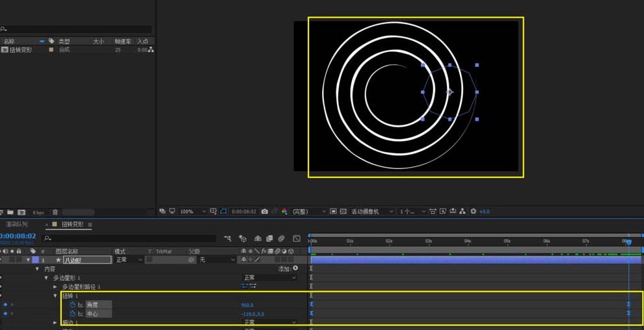The image size is (644, 330).
Task: Click the timeline layer search field
Action: pyautogui.click(x=130, y=238)
